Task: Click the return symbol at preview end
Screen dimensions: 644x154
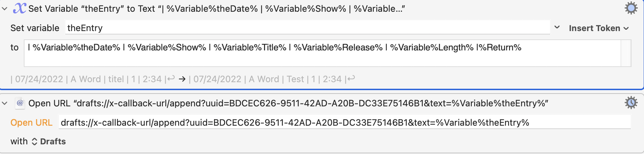Action: coord(351,79)
